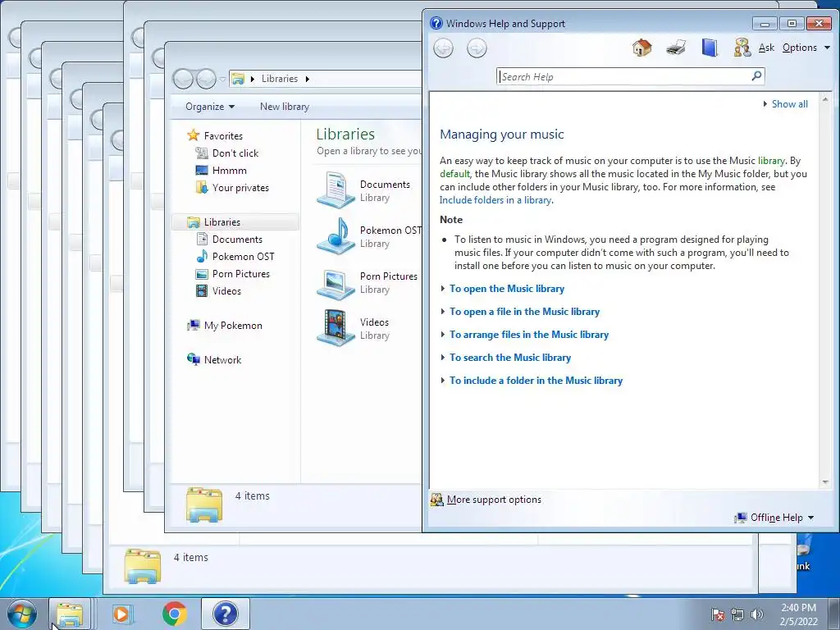Image resolution: width=840 pixels, height=630 pixels.
Task: Open Organize dropdown menu
Action: click(x=210, y=107)
